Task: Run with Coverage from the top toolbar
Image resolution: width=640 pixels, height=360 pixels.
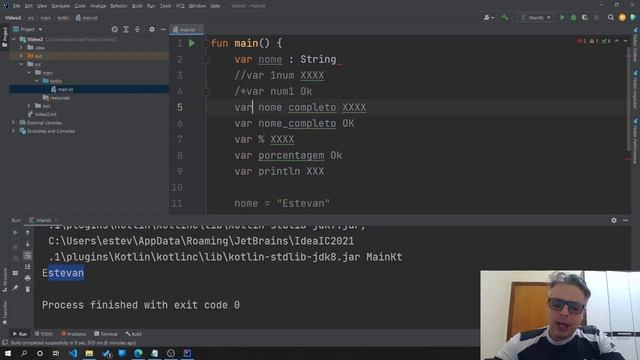Action: (x=585, y=18)
